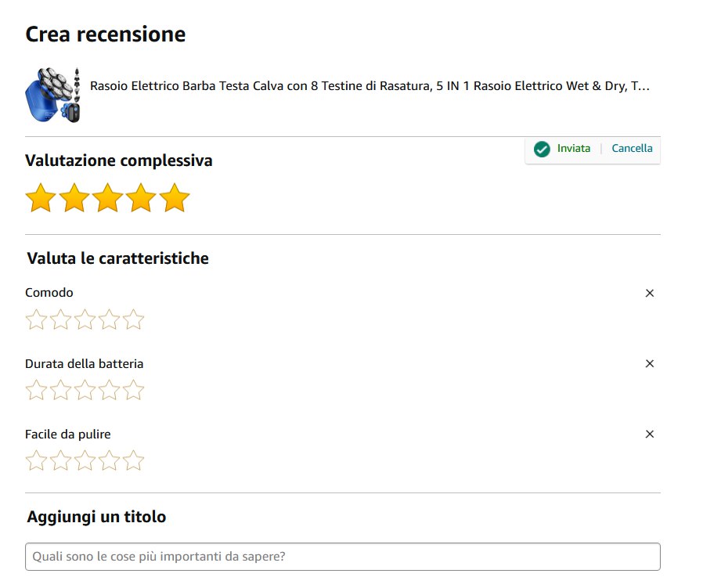The width and height of the screenshot is (714, 588).
Task: Give Facile da pulire two stars
Action: [x=60, y=460]
